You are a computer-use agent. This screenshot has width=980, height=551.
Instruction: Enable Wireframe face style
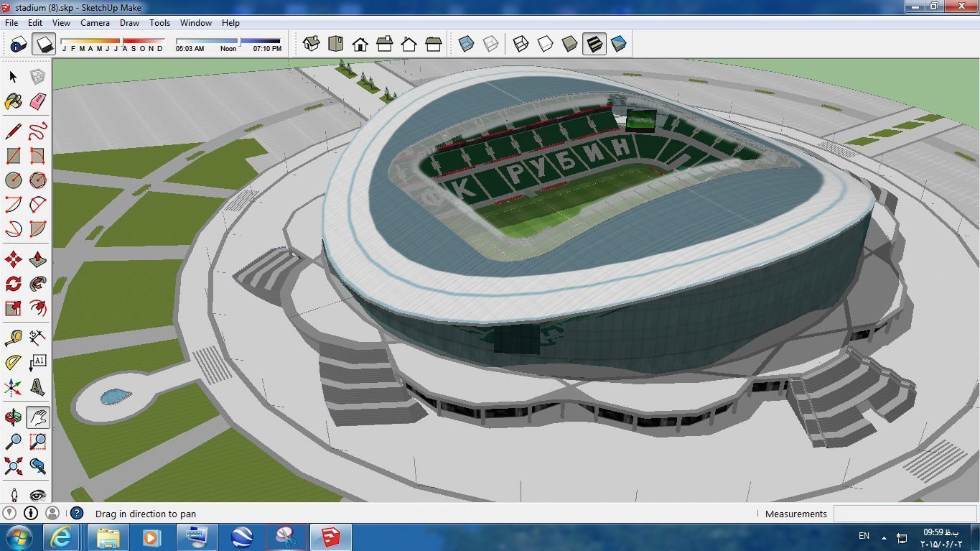[521, 44]
